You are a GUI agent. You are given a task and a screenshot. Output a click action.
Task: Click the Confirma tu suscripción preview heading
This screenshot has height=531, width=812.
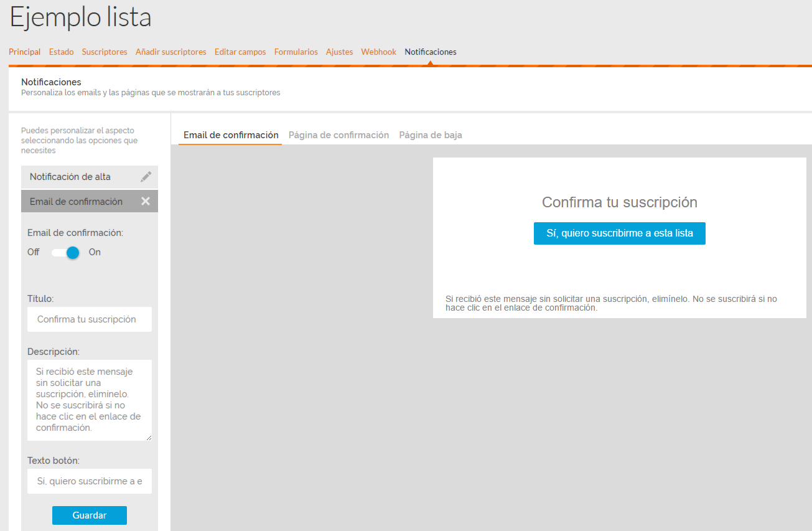[x=620, y=202]
